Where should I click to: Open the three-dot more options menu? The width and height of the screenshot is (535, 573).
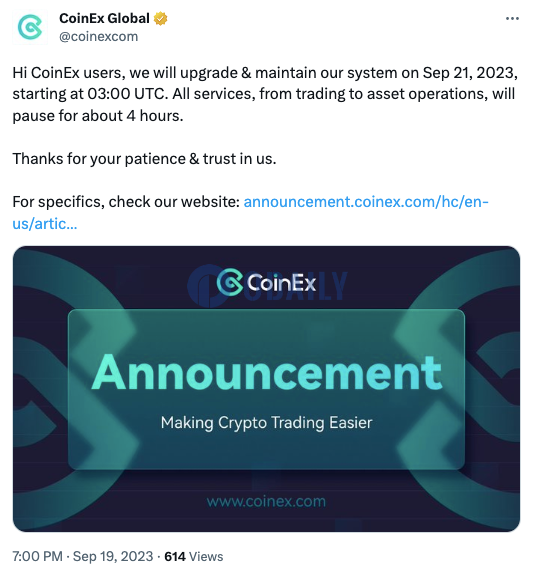[512, 18]
